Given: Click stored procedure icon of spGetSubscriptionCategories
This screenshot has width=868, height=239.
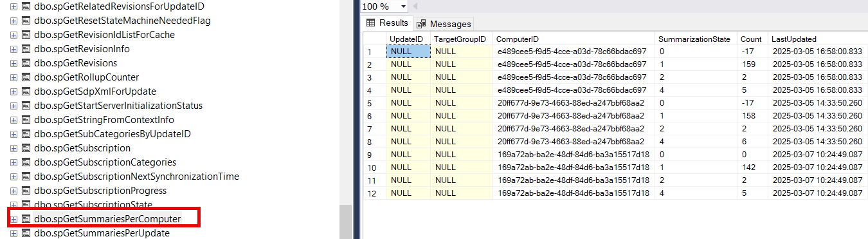Looking at the screenshot, I should pos(26,162).
